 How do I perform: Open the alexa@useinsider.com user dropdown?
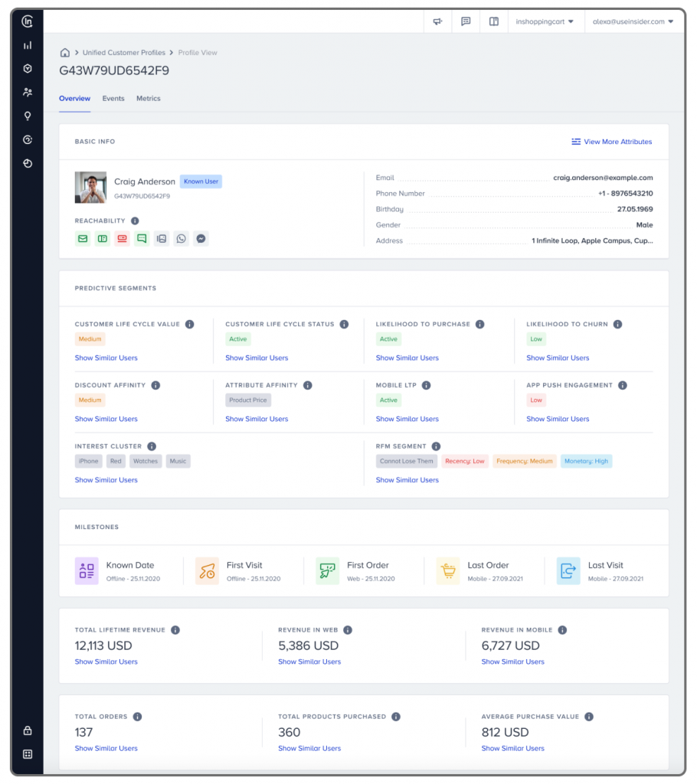(633, 22)
